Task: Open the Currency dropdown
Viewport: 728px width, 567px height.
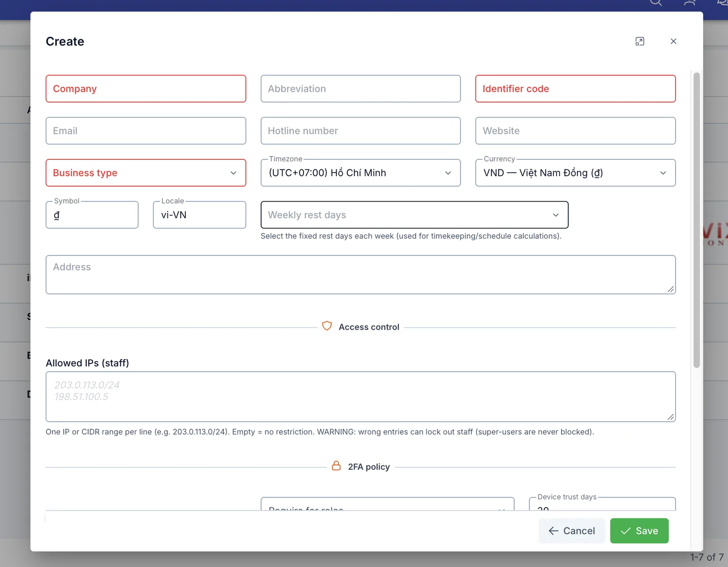Action: tap(575, 173)
